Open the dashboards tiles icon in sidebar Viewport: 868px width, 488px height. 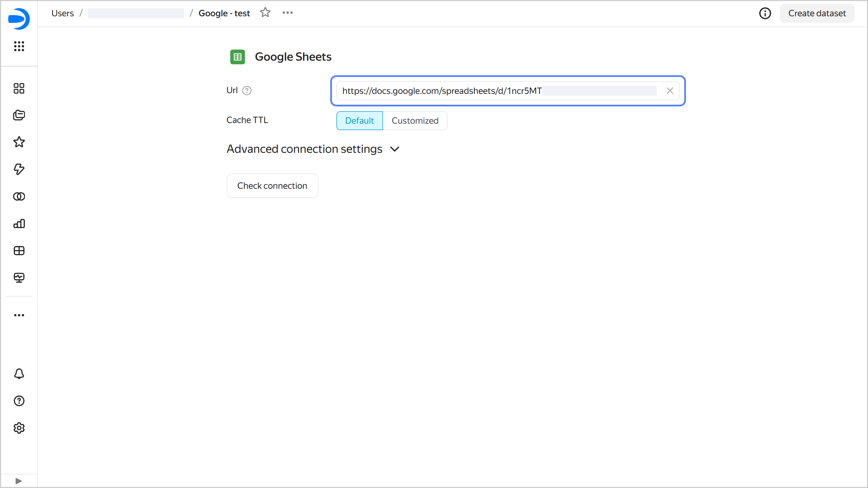19,88
